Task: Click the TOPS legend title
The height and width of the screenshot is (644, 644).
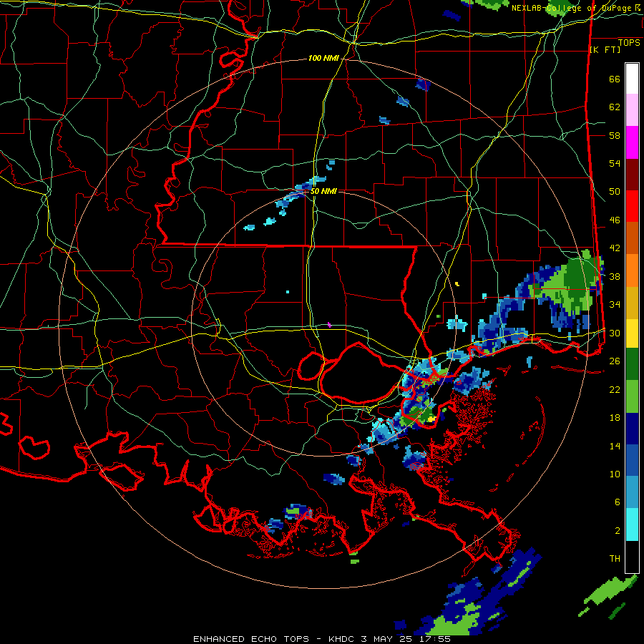Action: [x=629, y=42]
